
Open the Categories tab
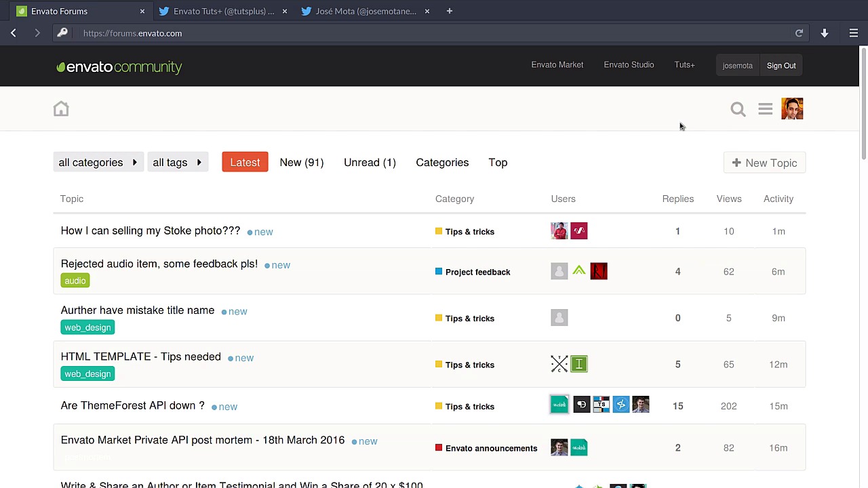click(442, 163)
